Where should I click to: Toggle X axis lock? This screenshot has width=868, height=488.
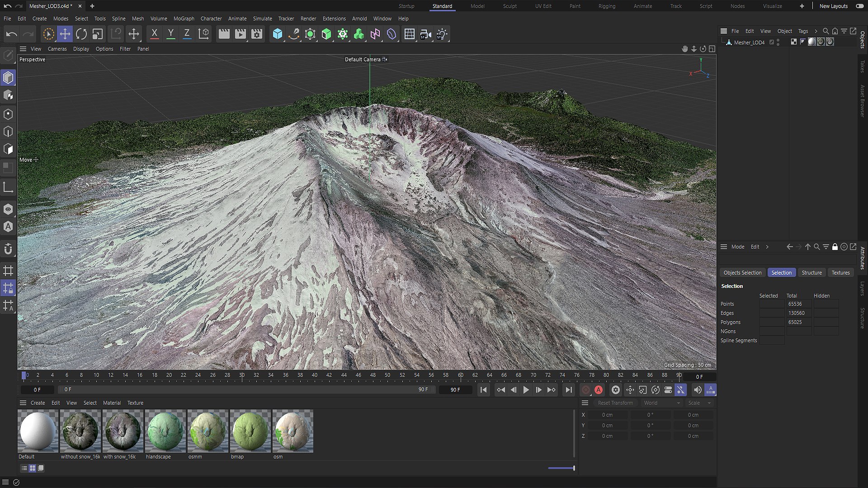coord(154,34)
